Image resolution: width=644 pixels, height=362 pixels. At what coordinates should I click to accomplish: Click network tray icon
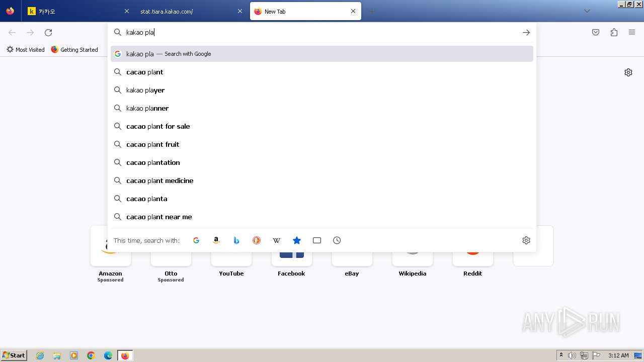(584, 355)
